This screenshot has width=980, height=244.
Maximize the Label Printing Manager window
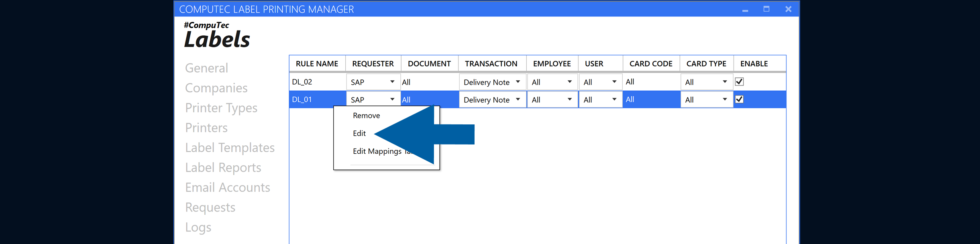(766, 9)
